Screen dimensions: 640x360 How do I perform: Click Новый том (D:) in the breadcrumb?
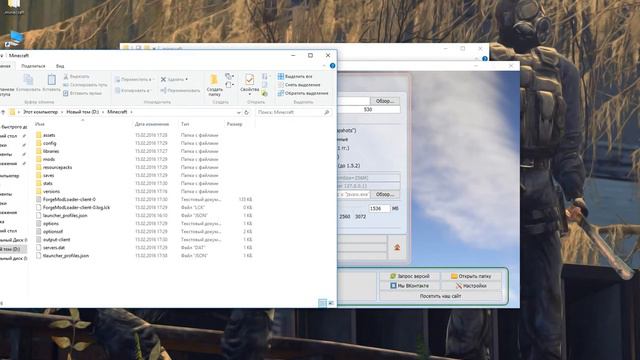click(x=82, y=112)
